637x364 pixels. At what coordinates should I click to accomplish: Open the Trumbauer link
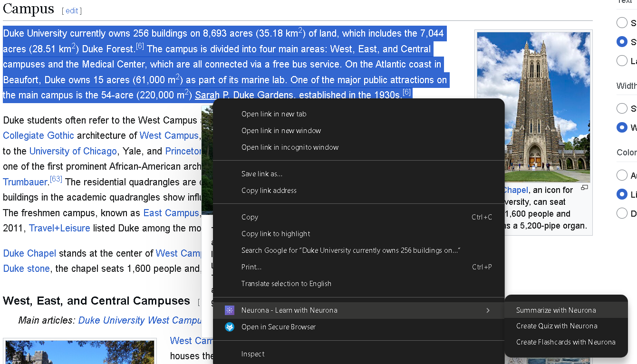point(25,182)
